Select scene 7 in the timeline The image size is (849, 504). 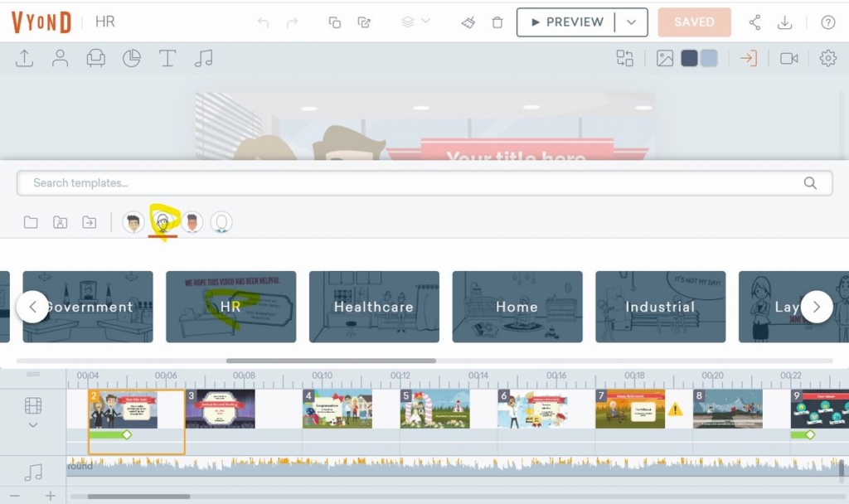pos(630,409)
